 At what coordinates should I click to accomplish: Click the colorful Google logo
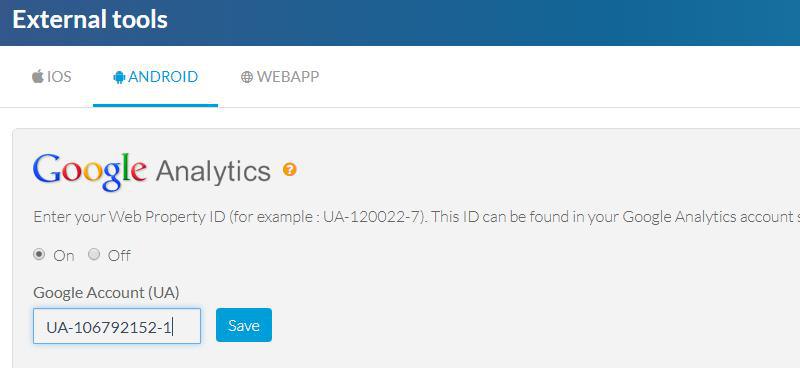pos(90,171)
